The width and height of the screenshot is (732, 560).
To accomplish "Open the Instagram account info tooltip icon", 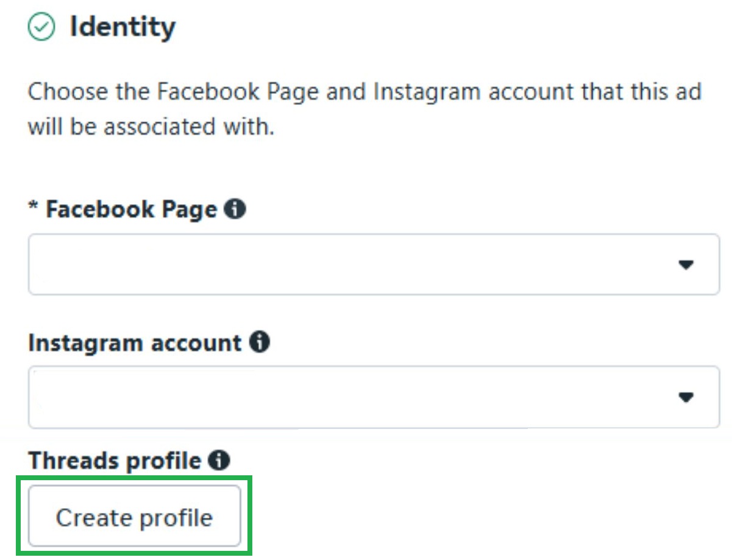I will point(260,342).
